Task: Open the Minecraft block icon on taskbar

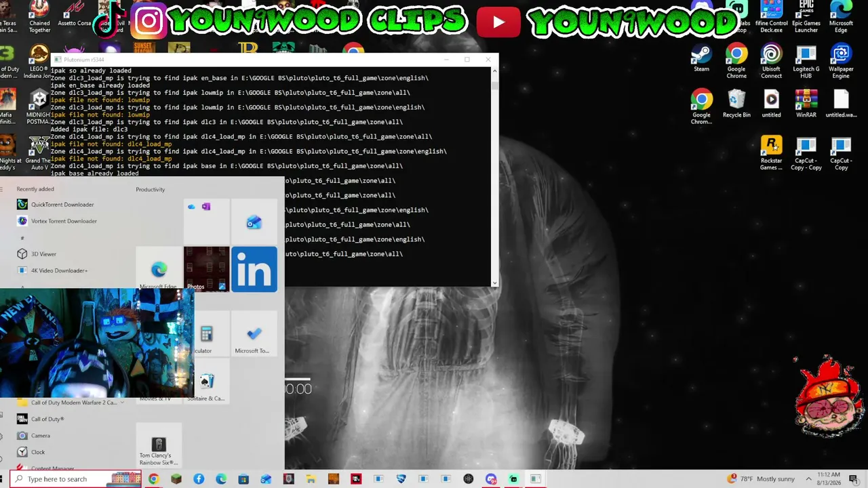Action: click(176, 479)
